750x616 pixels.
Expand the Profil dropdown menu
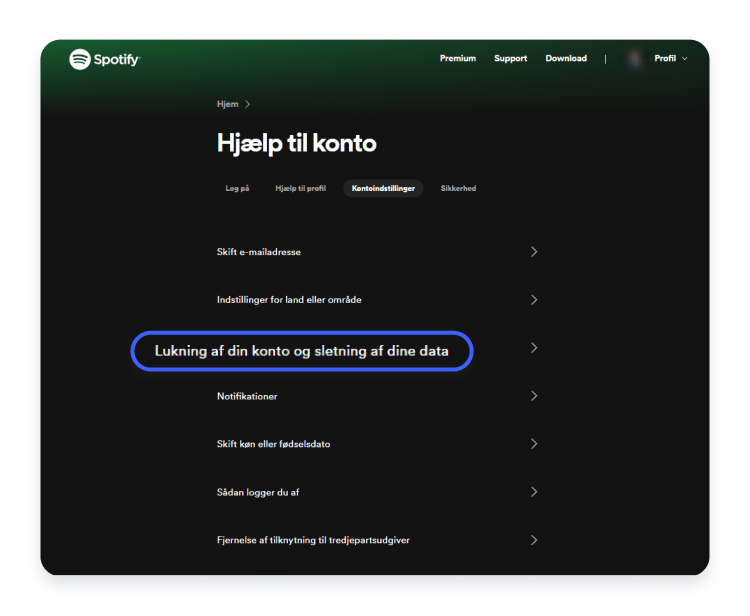point(671,58)
